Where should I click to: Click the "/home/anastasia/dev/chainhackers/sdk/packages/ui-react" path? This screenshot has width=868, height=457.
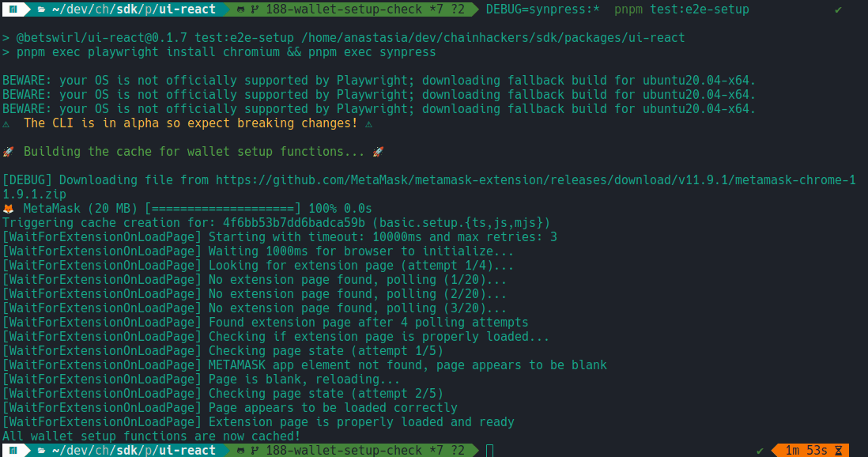(x=493, y=38)
